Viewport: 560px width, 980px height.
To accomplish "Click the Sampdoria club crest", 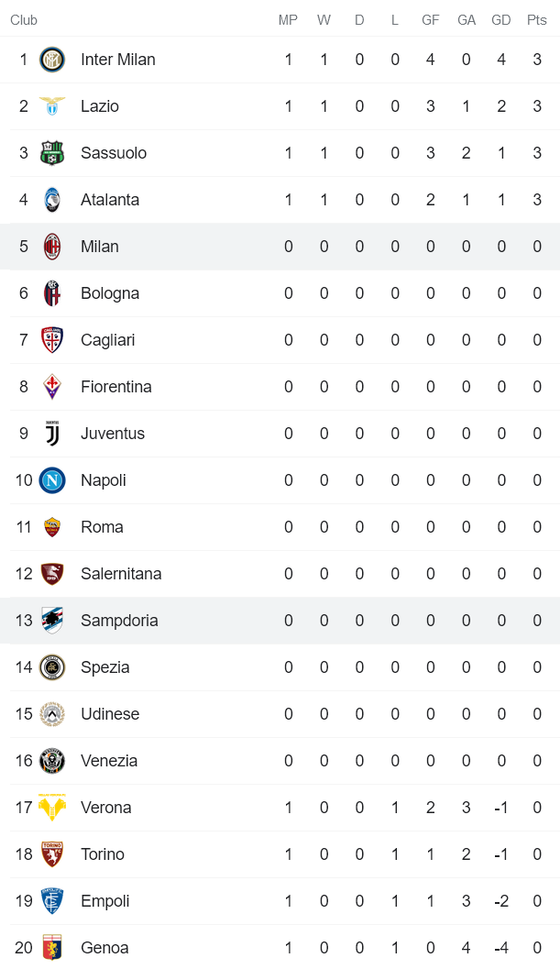I will 52,620.
